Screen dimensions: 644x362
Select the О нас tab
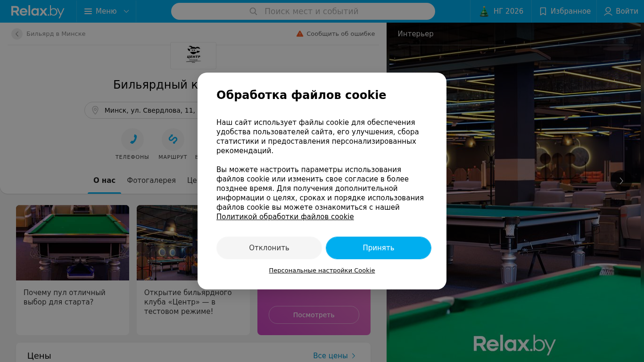click(104, 181)
